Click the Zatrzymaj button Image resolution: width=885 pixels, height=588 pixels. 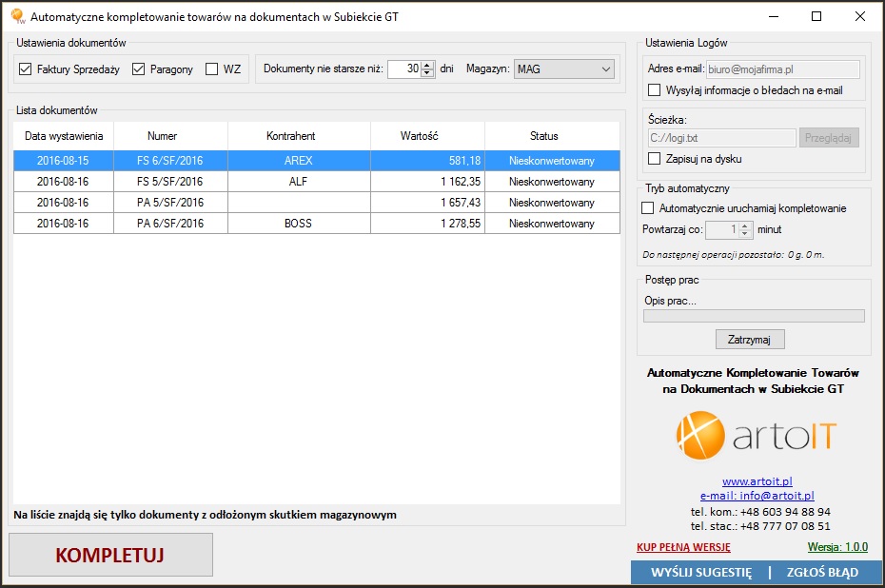tap(750, 339)
